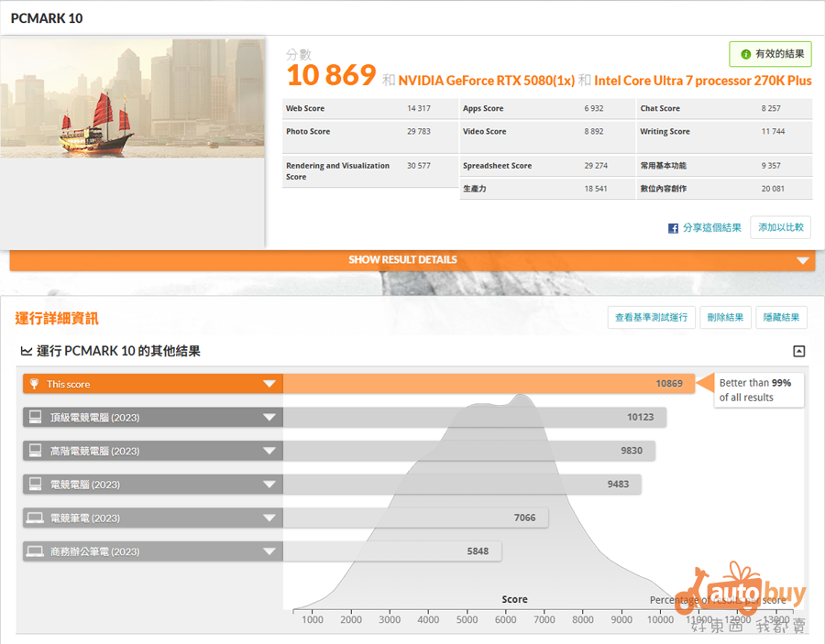Click the desktop icon for 頂級電競電腦 (2023)
825x644 pixels.
(x=35, y=418)
